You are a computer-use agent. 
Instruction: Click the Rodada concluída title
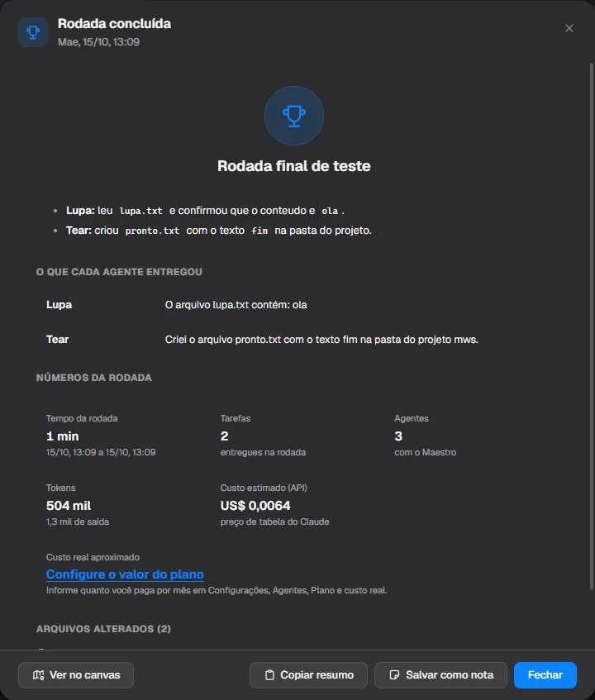click(114, 24)
